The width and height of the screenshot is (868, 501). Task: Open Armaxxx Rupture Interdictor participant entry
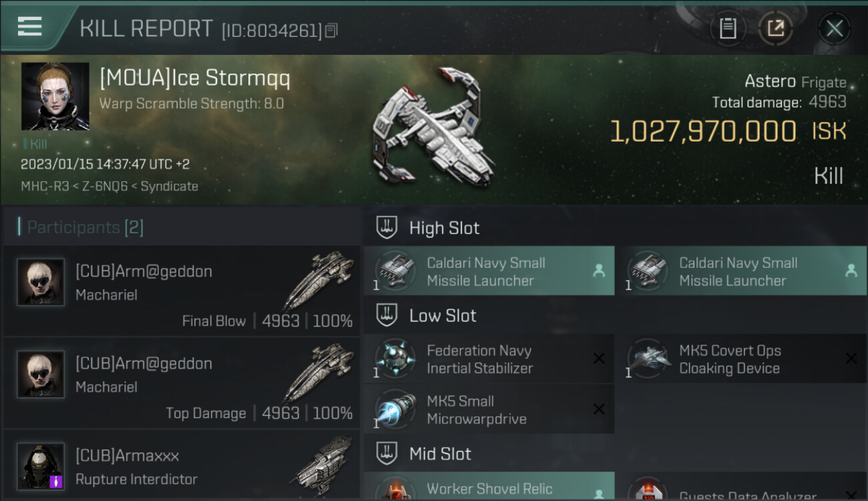tap(182, 466)
